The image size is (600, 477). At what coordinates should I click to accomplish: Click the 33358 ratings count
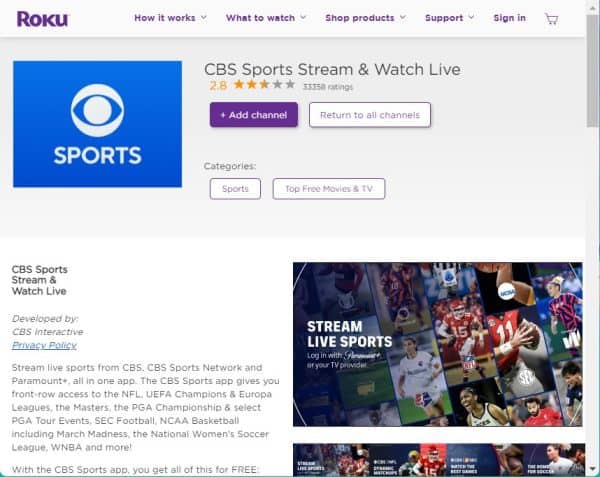point(327,87)
